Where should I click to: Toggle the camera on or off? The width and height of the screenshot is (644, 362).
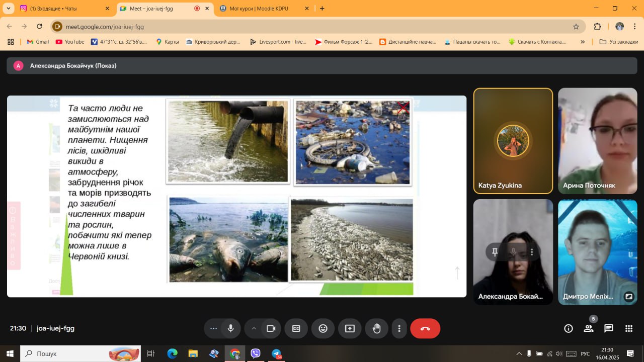(x=271, y=328)
